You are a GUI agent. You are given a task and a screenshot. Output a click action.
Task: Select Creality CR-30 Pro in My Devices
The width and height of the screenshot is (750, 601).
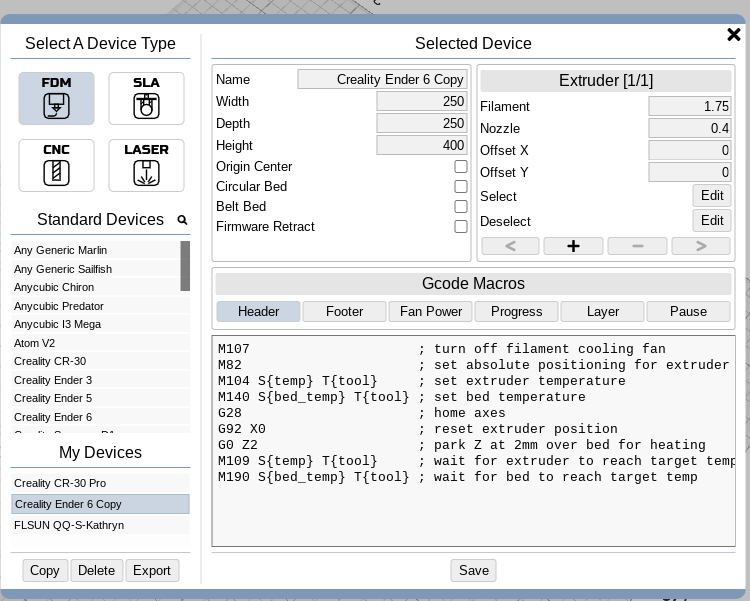pyautogui.click(x=100, y=483)
